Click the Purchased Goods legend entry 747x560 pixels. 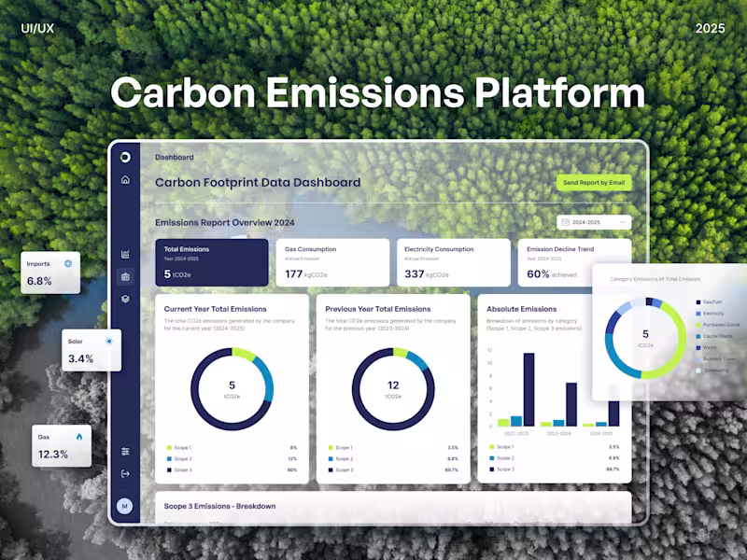(718, 325)
